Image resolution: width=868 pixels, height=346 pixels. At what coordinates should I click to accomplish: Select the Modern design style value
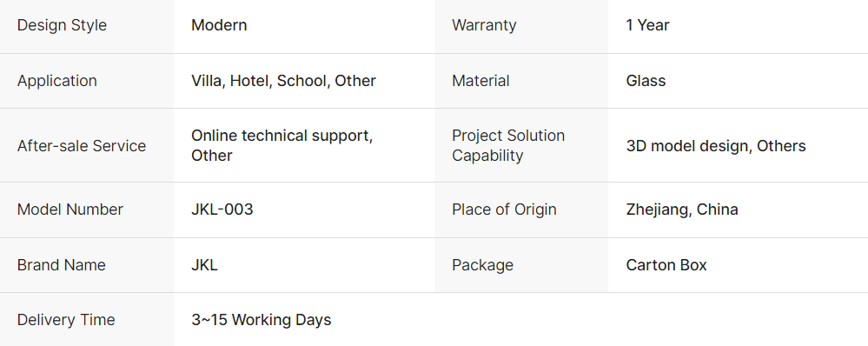coord(219,25)
